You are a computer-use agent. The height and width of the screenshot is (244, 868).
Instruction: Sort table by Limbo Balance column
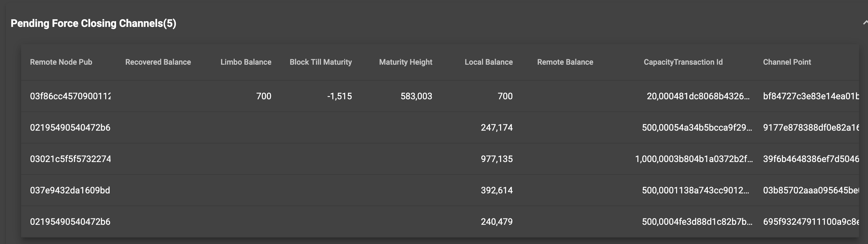(246, 62)
